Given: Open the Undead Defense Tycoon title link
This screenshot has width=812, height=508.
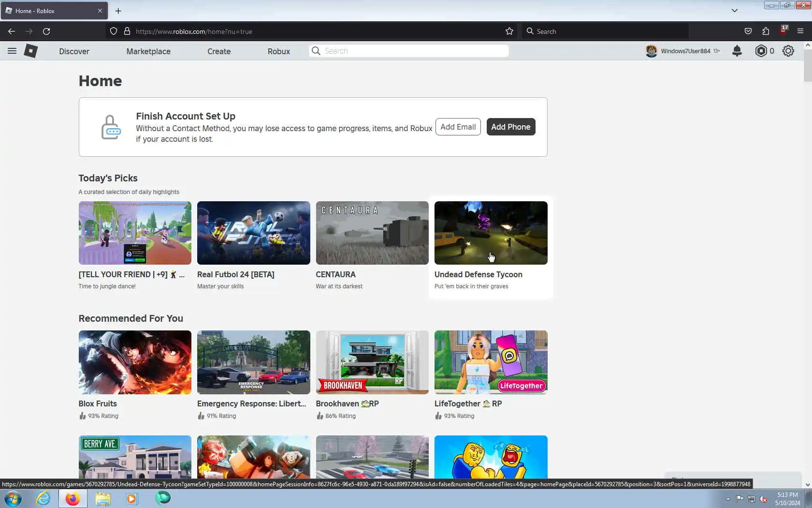Looking at the screenshot, I should (x=478, y=274).
